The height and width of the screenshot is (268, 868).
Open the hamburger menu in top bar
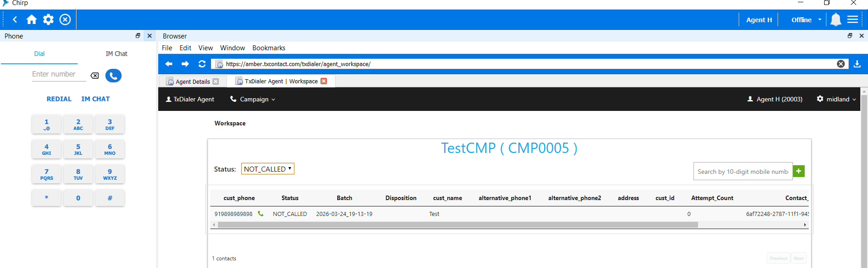pos(852,19)
